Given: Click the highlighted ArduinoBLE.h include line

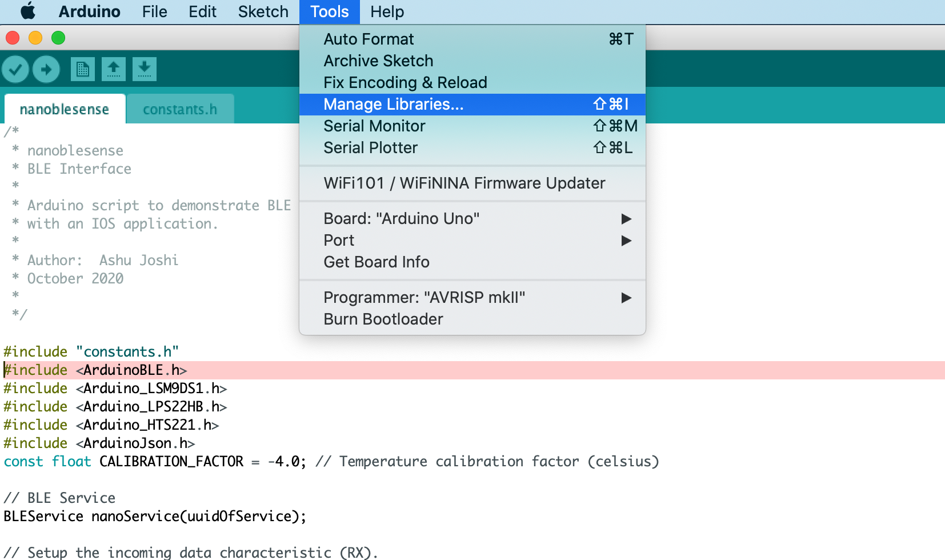Looking at the screenshot, I should [472, 370].
